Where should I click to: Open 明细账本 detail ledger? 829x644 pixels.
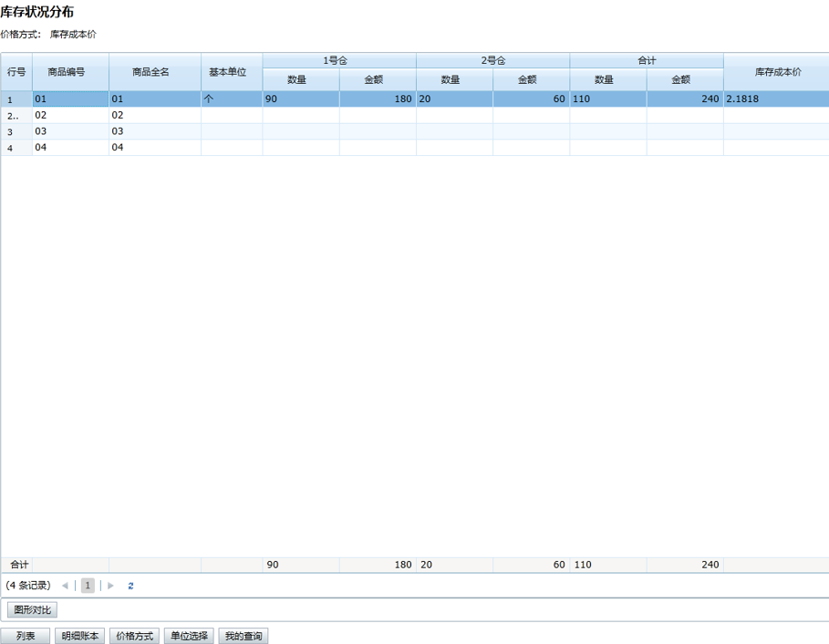click(80, 636)
